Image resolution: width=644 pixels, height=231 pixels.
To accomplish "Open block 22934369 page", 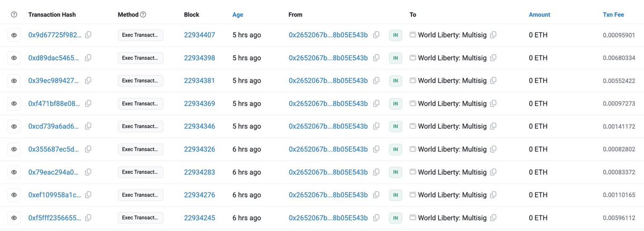I will click(200, 103).
